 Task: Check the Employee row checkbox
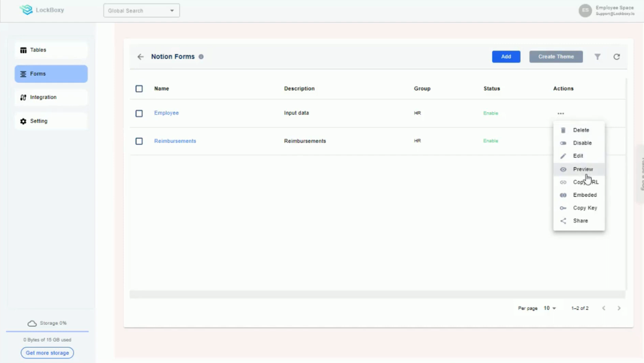click(139, 114)
